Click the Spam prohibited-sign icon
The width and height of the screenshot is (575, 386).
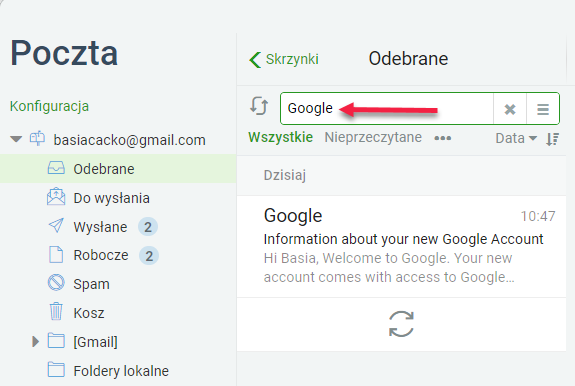(56, 283)
